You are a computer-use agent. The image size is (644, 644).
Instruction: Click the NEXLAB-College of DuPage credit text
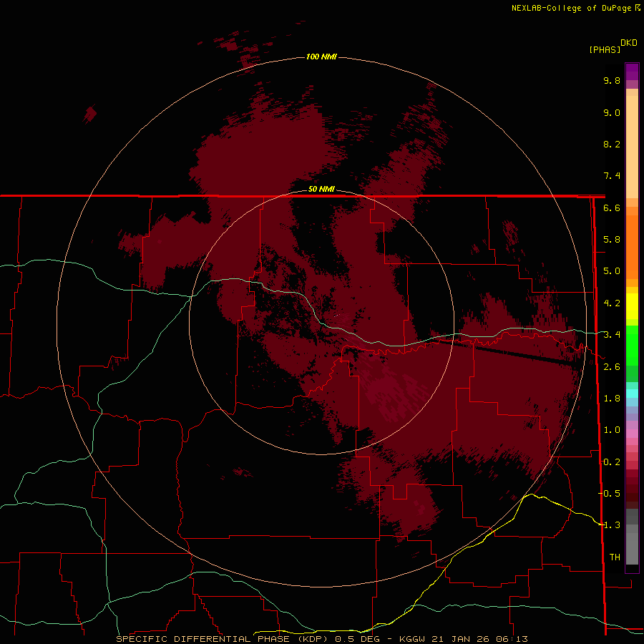pyautogui.click(x=571, y=8)
